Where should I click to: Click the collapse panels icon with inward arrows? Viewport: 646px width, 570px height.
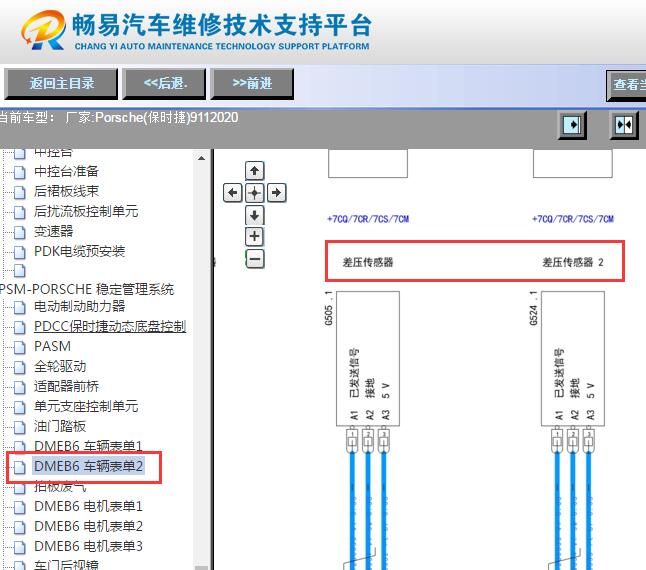click(624, 125)
